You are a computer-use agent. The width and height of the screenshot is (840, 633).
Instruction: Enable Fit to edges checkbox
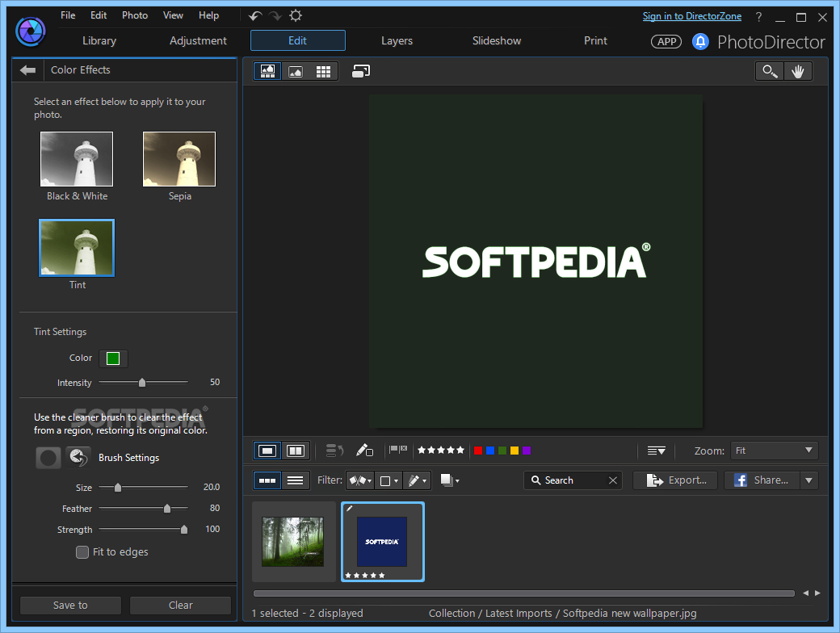coord(82,552)
